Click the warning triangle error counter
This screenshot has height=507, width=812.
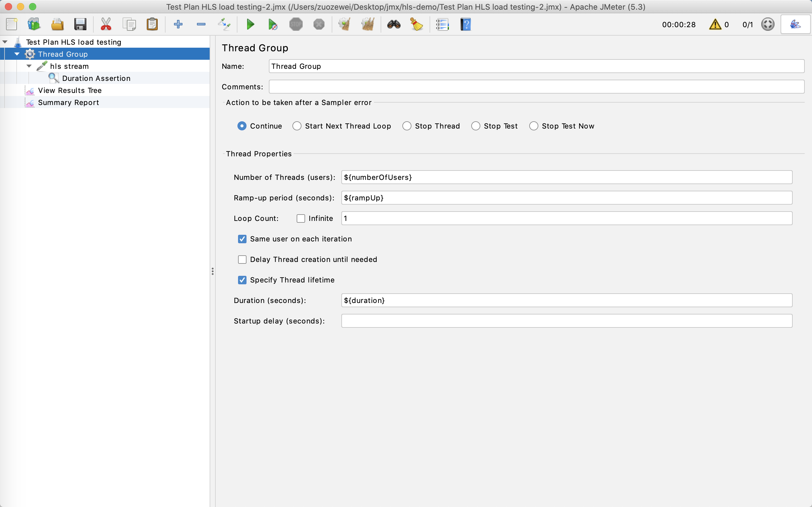pyautogui.click(x=715, y=24)
